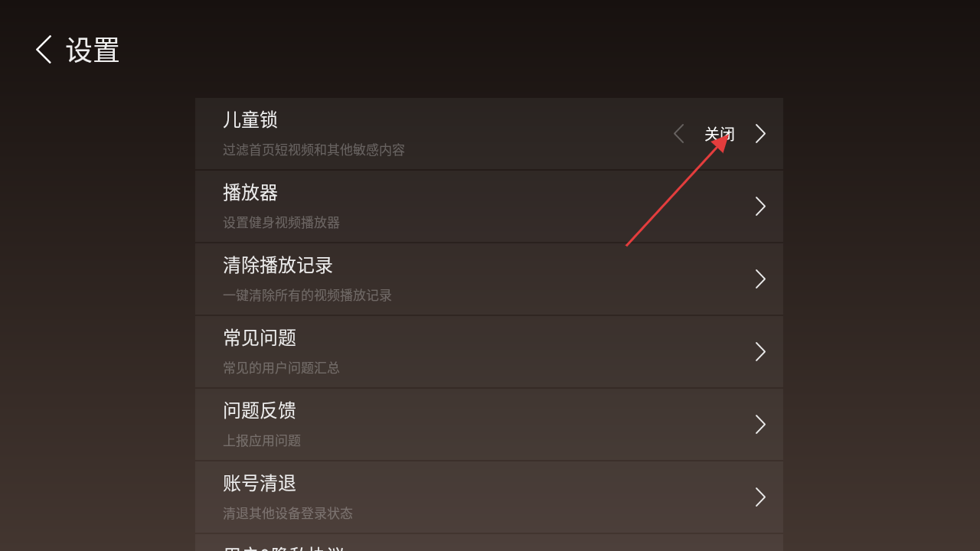
Task: Click the chevron next to 问题反馈
Action: coord(760,425)
